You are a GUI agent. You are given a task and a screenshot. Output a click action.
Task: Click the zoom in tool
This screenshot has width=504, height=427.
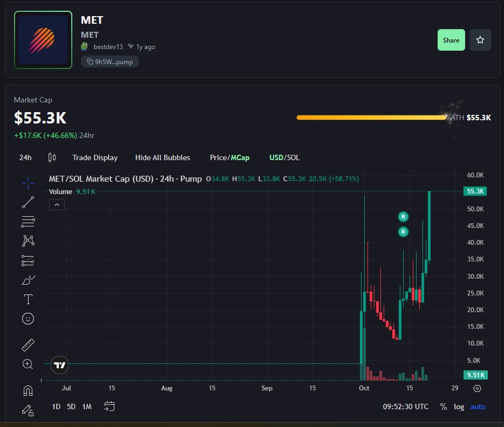tap(28, 364)
